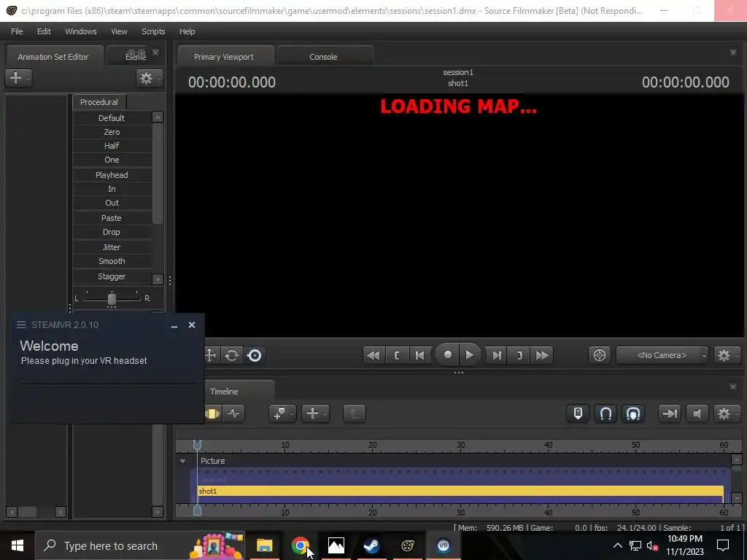Open Steam from the taskbar

[x=371, y=545]
